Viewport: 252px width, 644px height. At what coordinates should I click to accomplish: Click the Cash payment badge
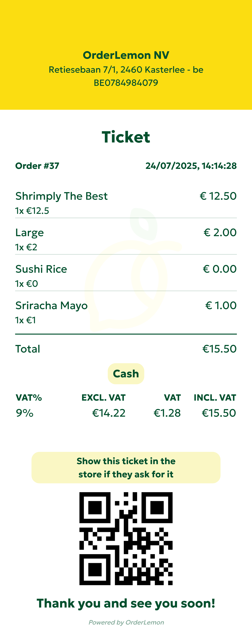pos(126,374)
